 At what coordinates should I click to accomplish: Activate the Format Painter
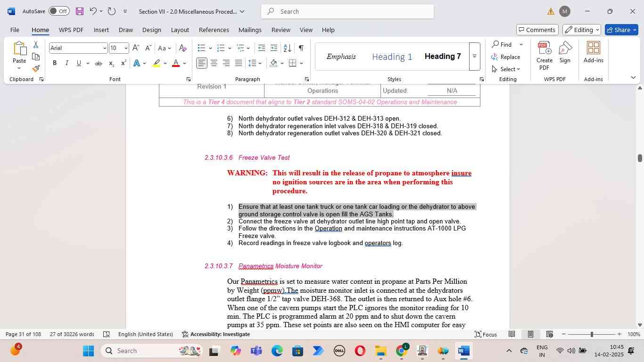tap(36, 68)
